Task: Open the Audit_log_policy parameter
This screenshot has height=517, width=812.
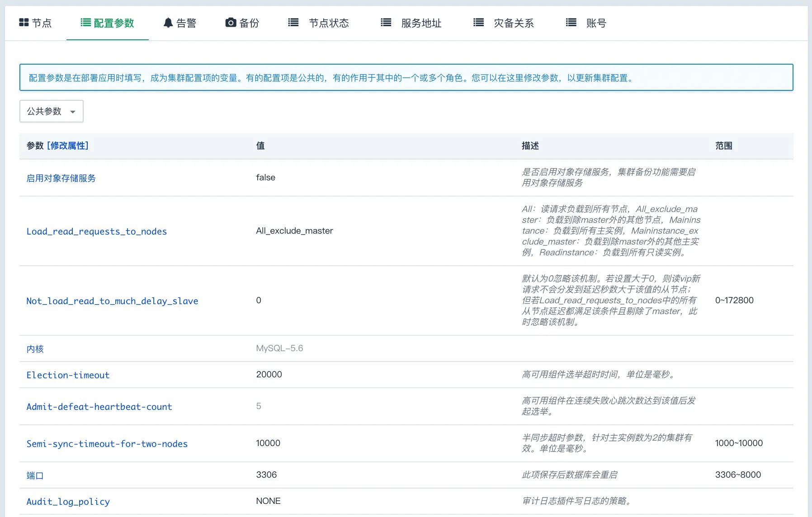Action: tap(68, 502)
